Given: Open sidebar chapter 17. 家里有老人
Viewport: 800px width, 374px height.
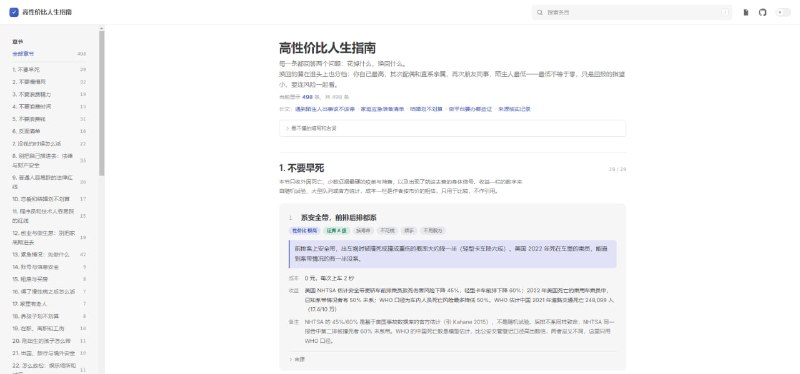Looking at the screenshot, I should [49, 304].
